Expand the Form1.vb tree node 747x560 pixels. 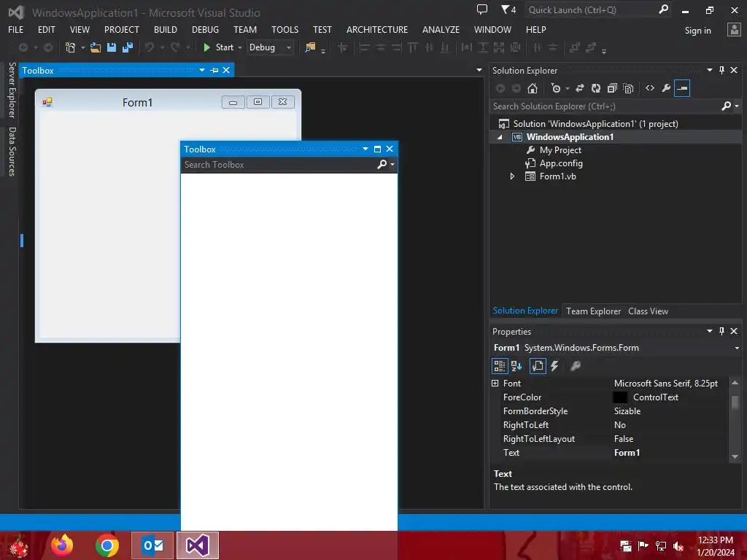(x=512, y=176)
